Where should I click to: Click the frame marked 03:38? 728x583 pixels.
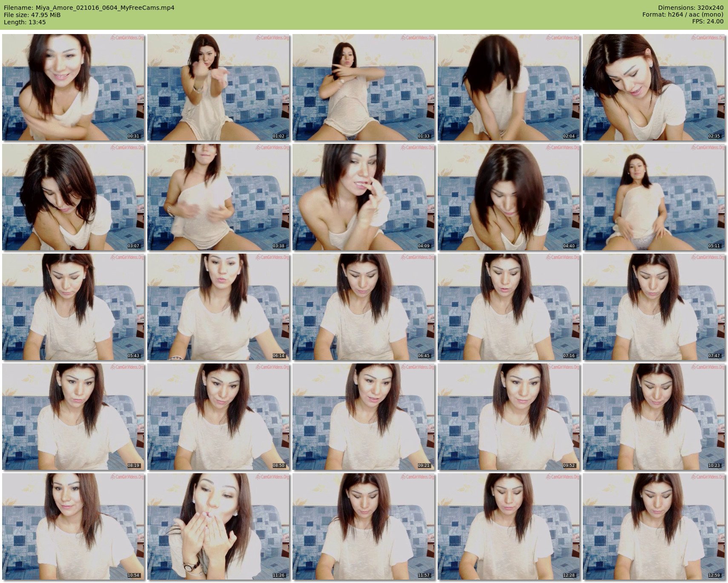click(218, 197)
